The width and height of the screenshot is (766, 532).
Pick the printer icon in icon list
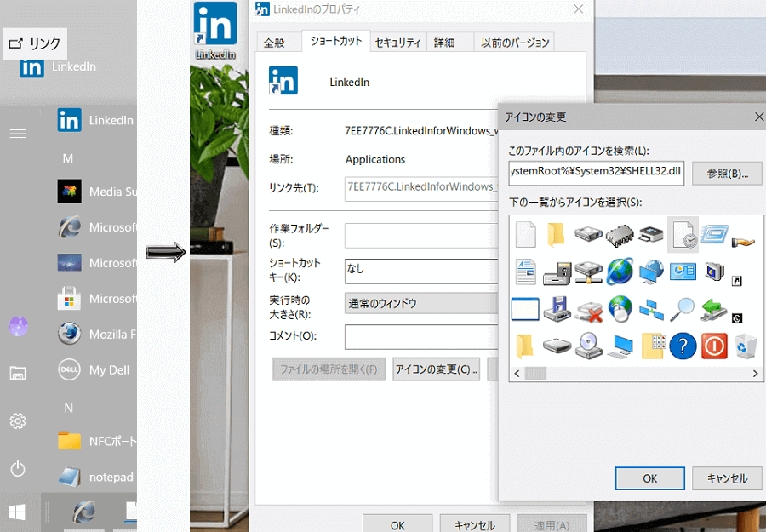click(651, 234)
